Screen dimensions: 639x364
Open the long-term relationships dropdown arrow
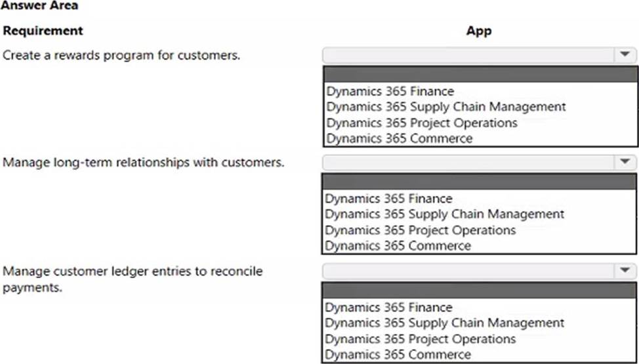pyautogui.click(x=625, y=162)
